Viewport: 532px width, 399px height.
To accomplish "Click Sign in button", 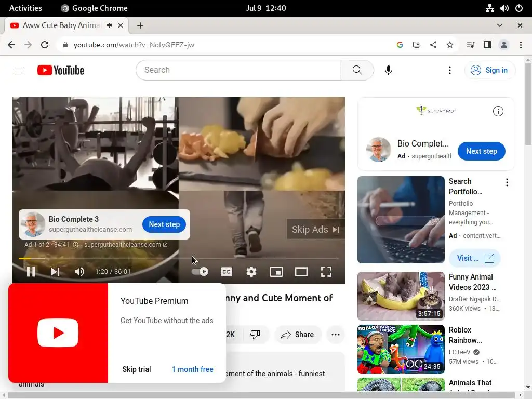I will (490, 70).
